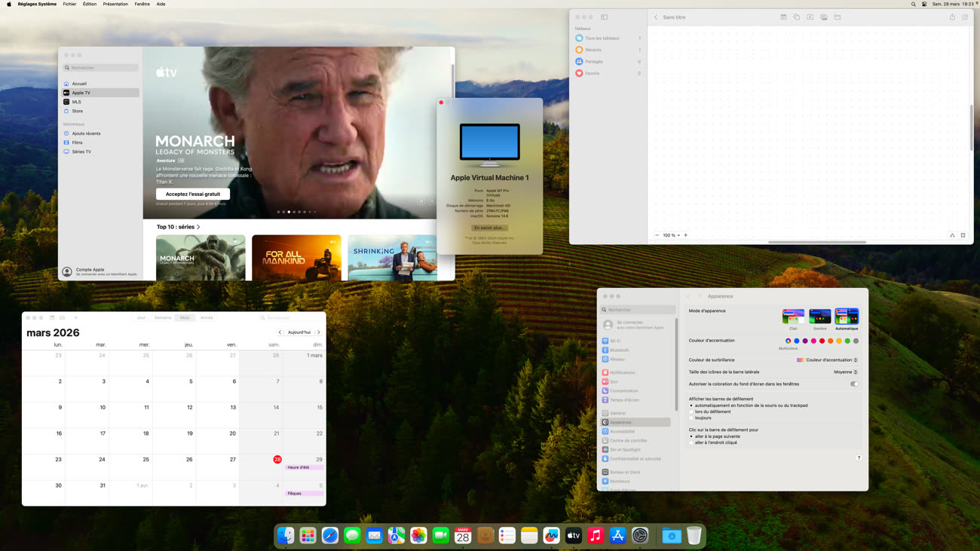Select 'aller à l'endroit cliqué' option
The image size is (980, 551).
[x=691, y=442]
